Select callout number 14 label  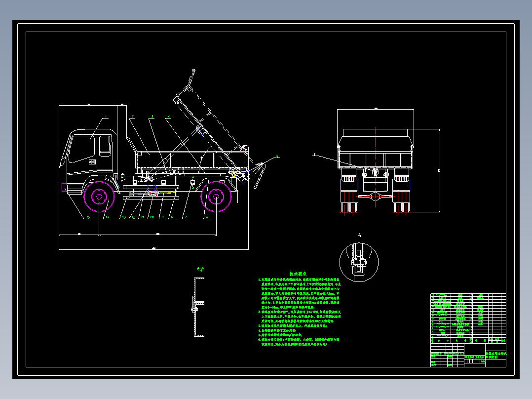(x=107, y=217)
